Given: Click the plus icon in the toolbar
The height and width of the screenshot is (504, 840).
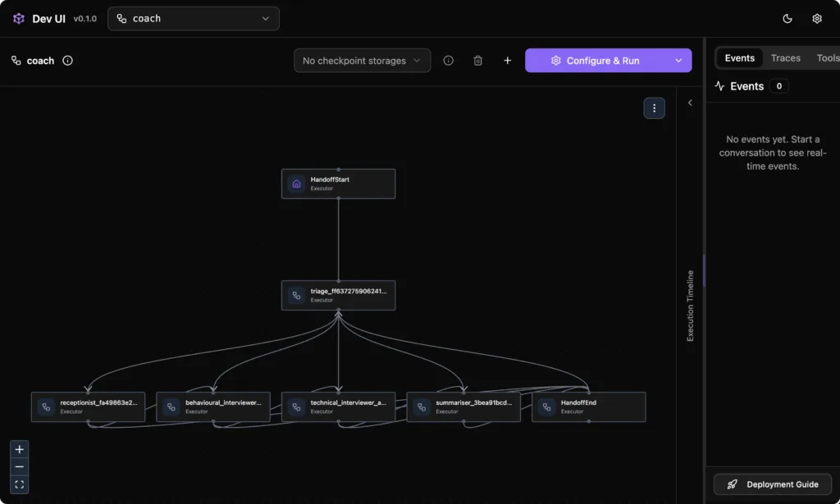Looking at the screenshot, I should pyautogui.click(x=508, y=61).
